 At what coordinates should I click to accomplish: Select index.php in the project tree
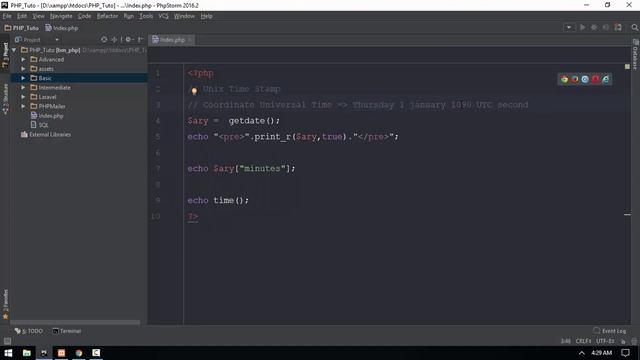[47, 116]
